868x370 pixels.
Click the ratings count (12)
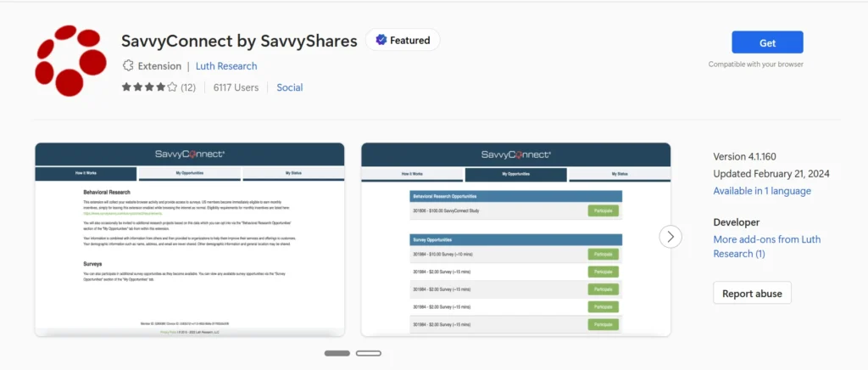click(x=188, y=87)
